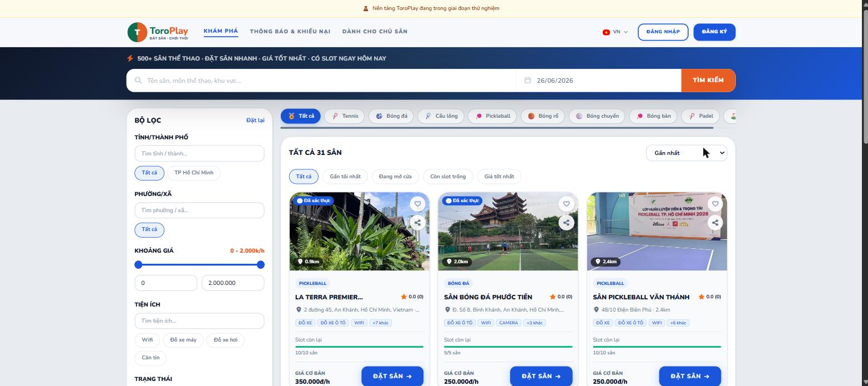Book La Terra Premier with Đặt sân
The height and width of the screenshot is (386, 868).
pyautogui.click(x=392, y=376)
